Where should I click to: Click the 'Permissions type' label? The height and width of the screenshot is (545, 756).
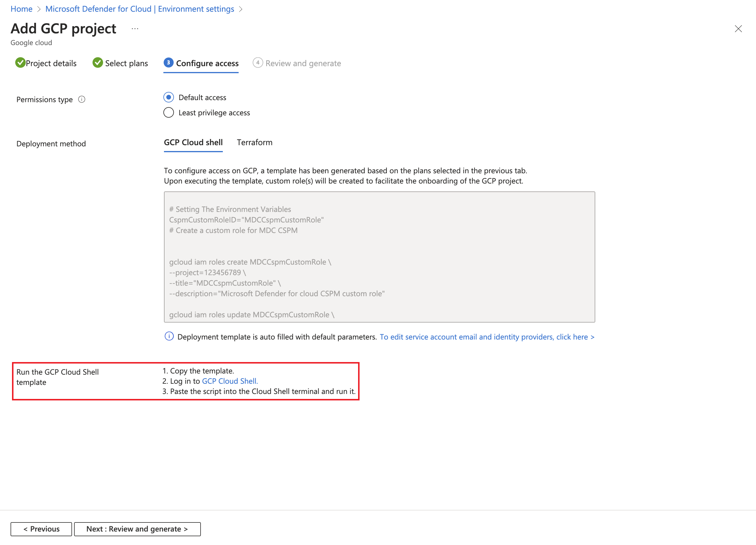(x=44, y=99)
